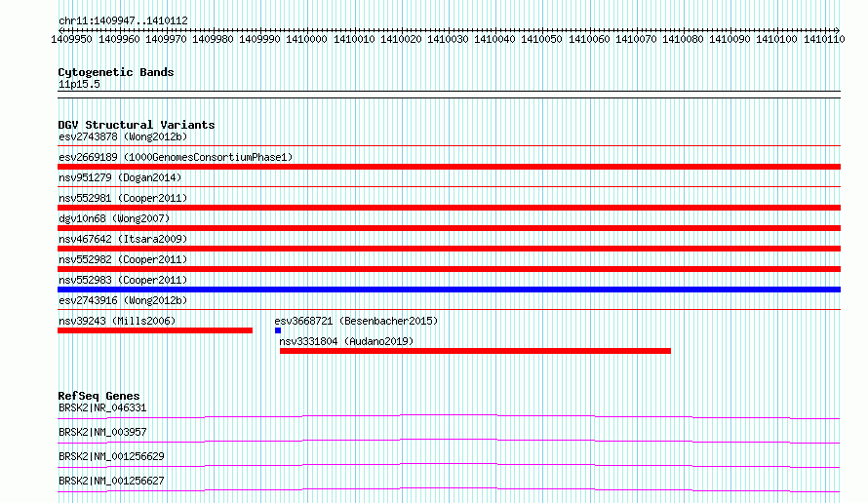
Task: Click the blue bar under nsv552983
Action: (449, 290)
